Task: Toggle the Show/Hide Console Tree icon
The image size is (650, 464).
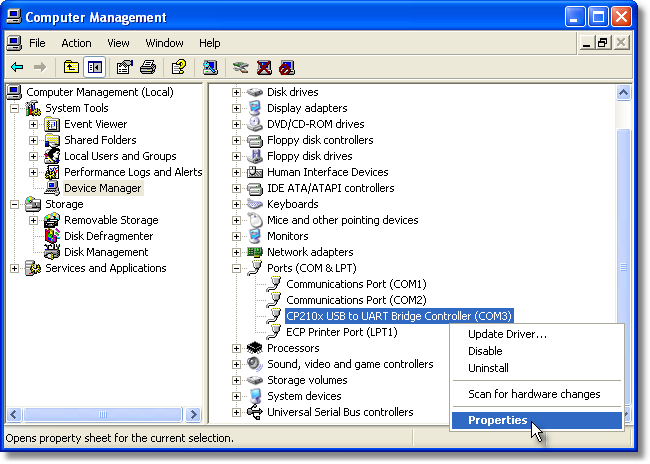Action: (95, 67)
